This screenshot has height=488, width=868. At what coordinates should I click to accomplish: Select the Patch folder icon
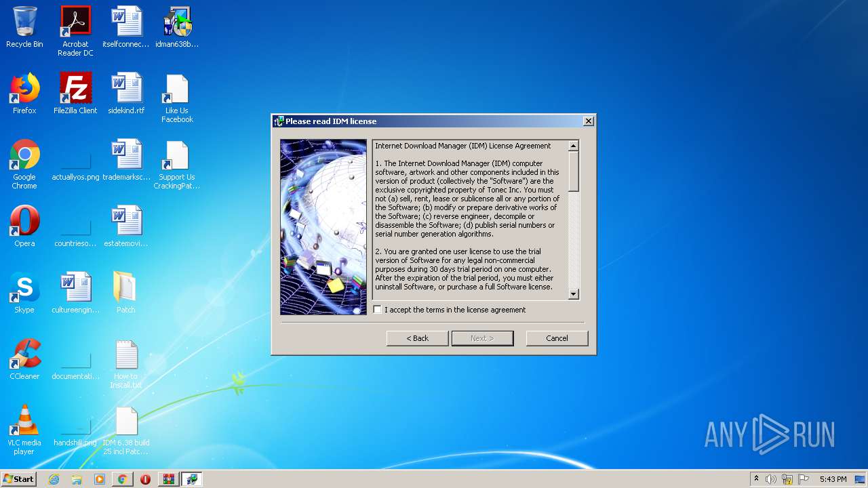click(126, 293)
